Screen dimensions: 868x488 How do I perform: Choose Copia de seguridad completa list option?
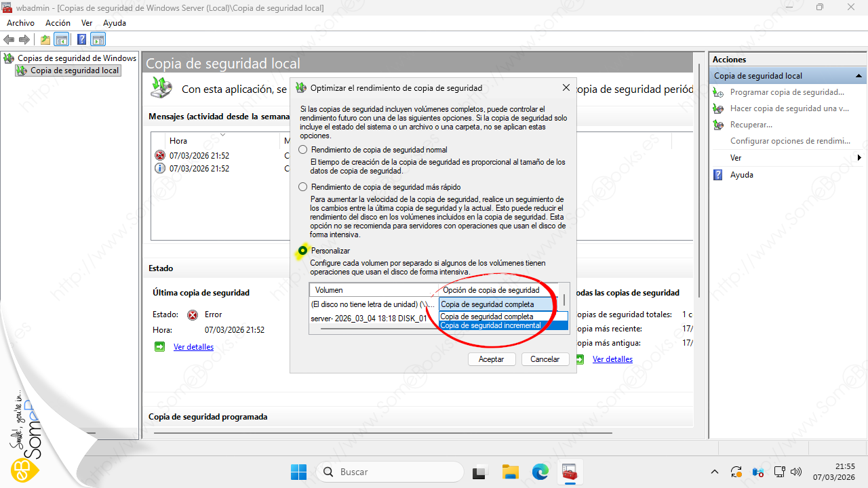coord(503,317)
